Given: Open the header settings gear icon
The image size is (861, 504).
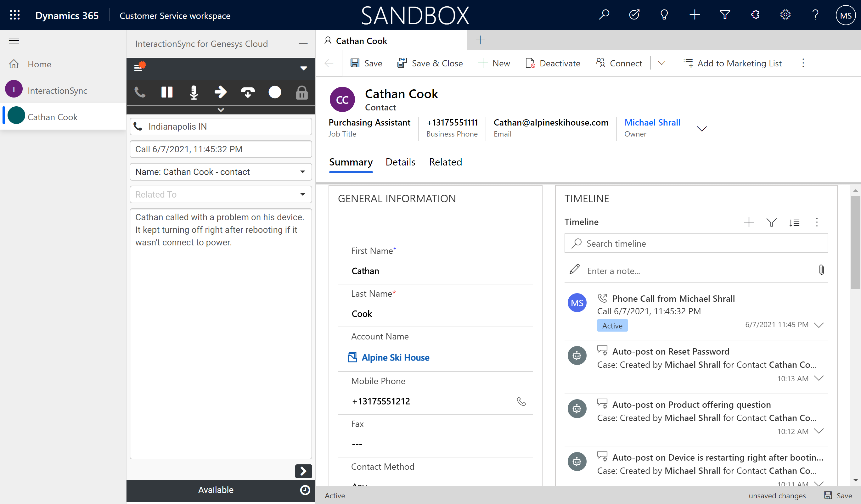Looking at the screenshot, I should pyautogui.click(x=785, y=15).
